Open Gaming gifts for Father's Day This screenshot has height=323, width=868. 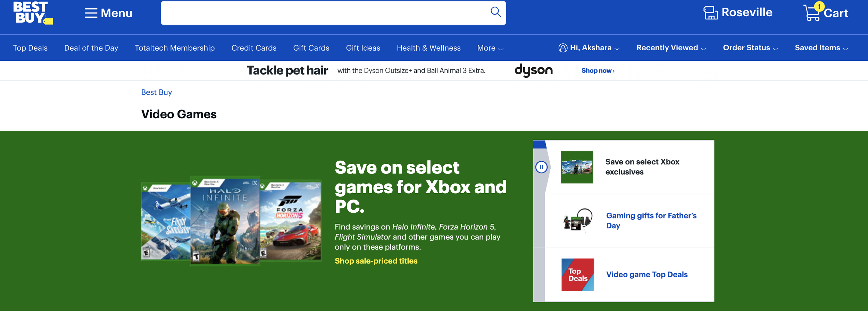(651, 221)
